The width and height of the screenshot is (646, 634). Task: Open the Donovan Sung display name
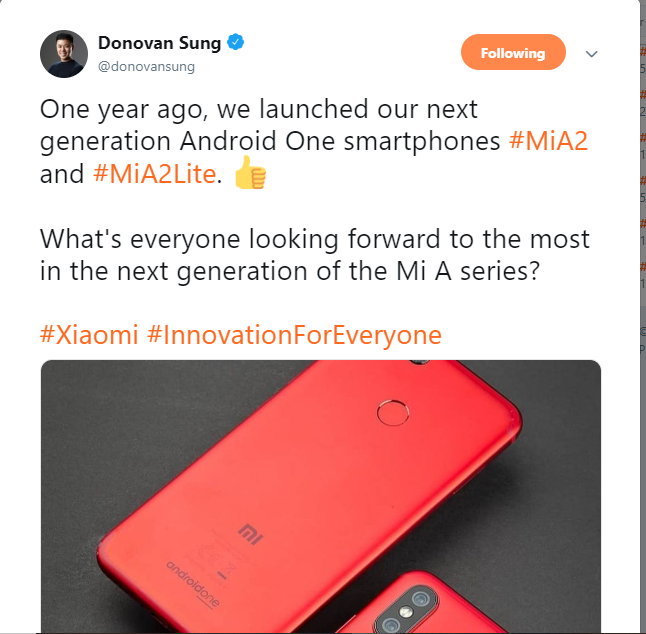coord(159,43)
